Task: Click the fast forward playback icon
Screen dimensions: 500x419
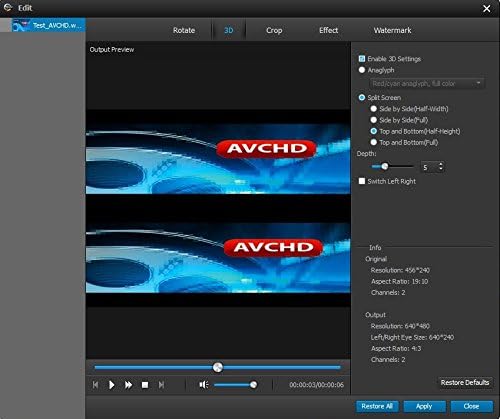Action: [128, 385]
